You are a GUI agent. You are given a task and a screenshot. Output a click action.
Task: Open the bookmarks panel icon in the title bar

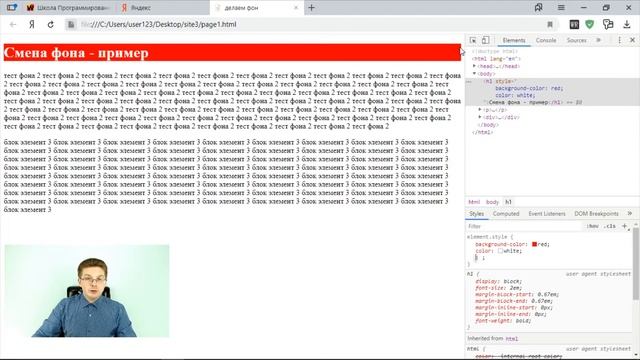click(x=539, y=7)
